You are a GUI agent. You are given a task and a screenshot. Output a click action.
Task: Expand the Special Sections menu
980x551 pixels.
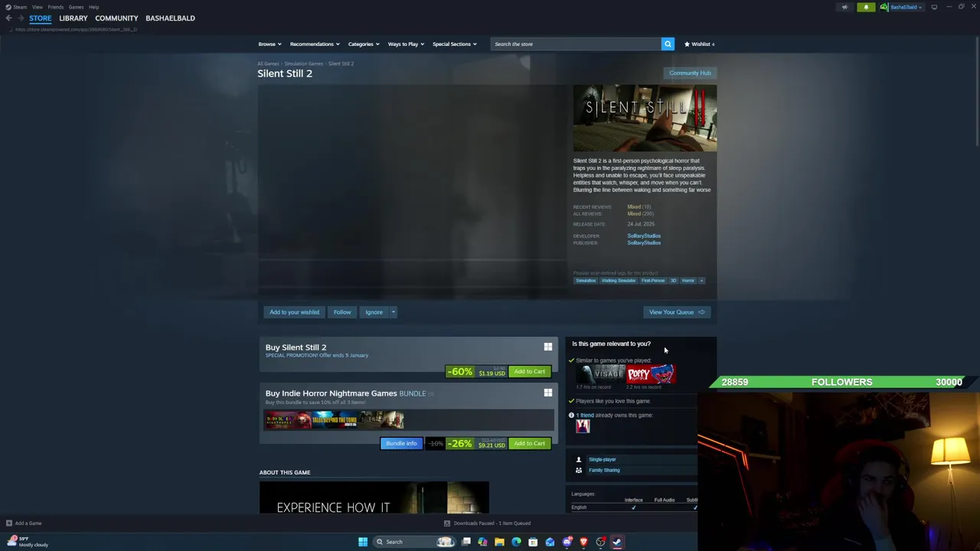(x=454, y=44)
